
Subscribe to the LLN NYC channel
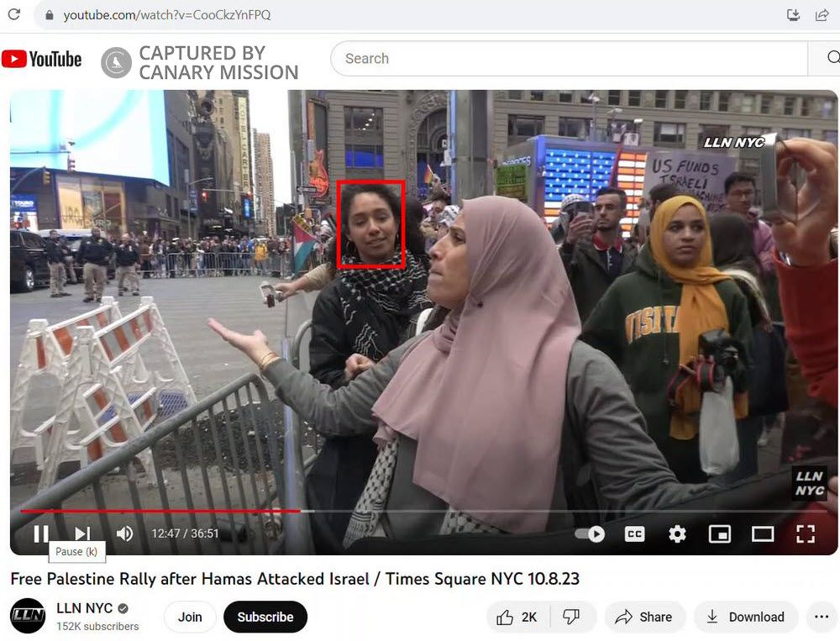click(x=265, y=617)
